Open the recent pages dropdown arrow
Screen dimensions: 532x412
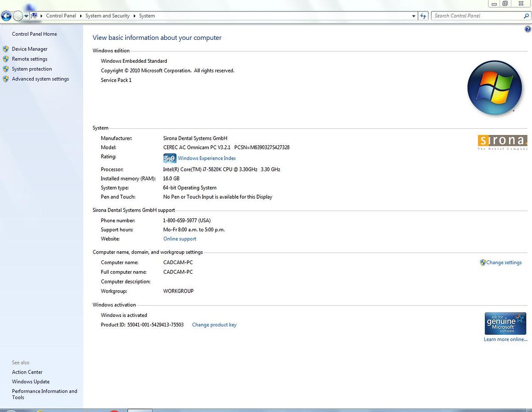pyautogui.click(x=26, y=16)
